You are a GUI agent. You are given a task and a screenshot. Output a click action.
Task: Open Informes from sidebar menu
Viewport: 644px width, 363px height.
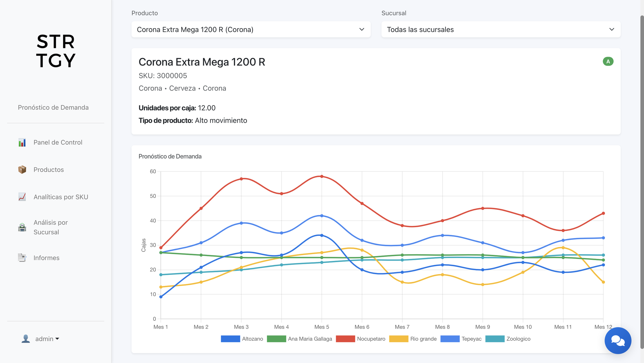pos(46,258)
